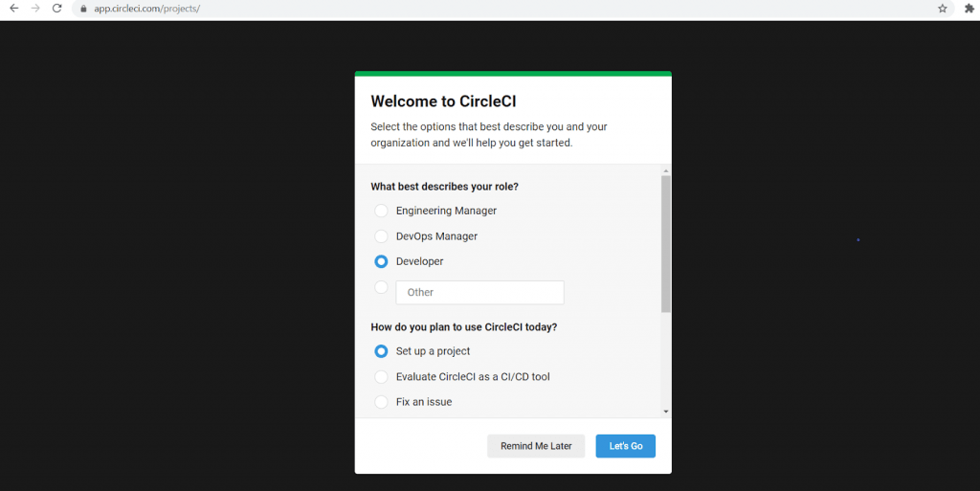Viewport: 980px width, 491px height.
Task: Click the scroll down arrow in survey
Action: (x=666, y=412)
